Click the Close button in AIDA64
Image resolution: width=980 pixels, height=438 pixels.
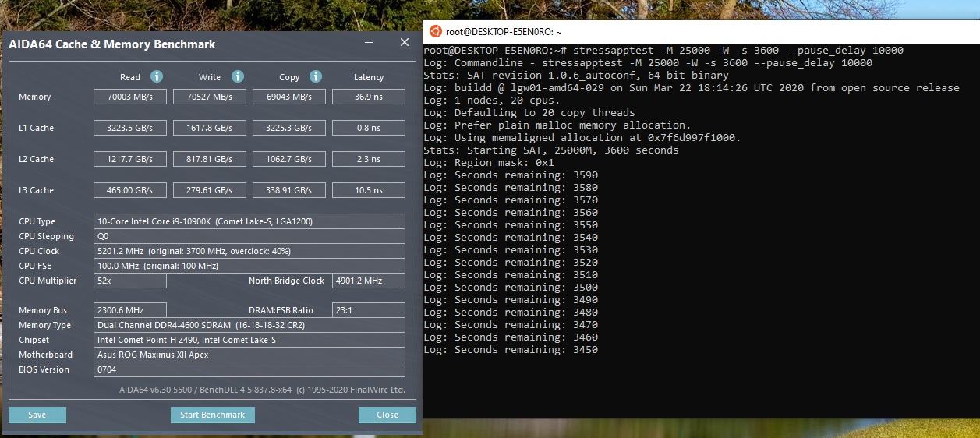(x=387, y=415)
